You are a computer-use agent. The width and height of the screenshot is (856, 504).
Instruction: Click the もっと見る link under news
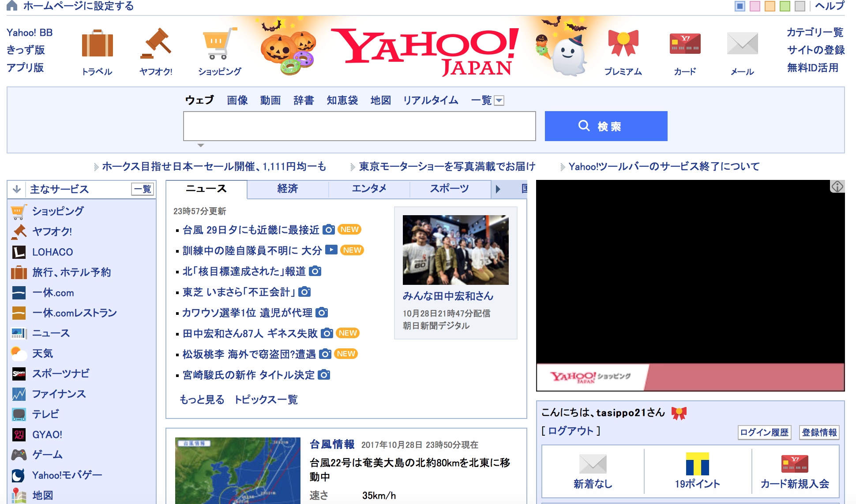202,399
